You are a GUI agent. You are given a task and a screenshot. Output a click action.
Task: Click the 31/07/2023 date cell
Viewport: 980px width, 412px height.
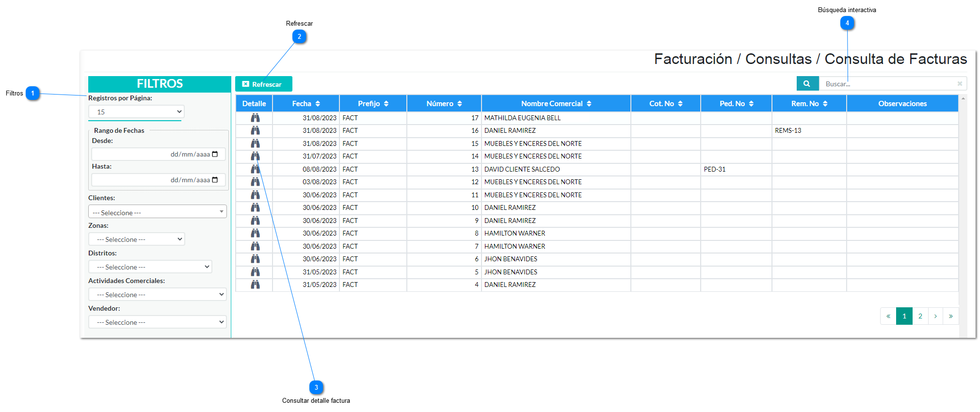pyautogui.click(x=306, y=156)
